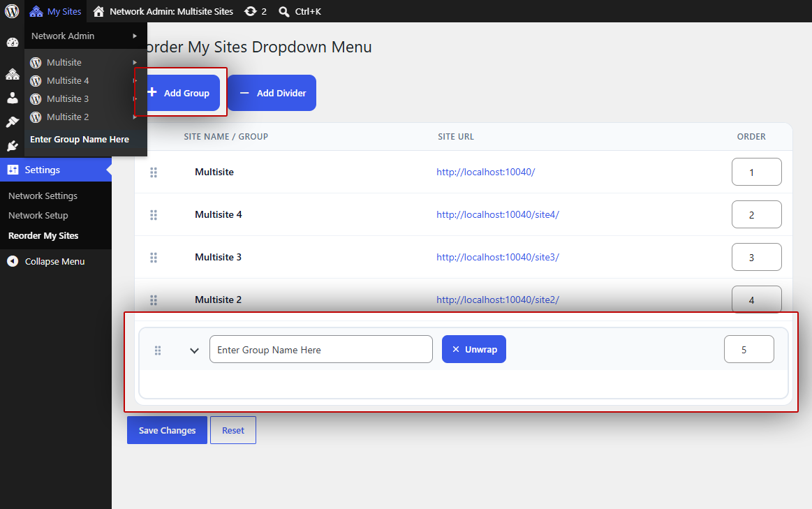The image size is (812, 509).
Task: Click the SITE NAME / GROUP column header
Action: [226, 137]
